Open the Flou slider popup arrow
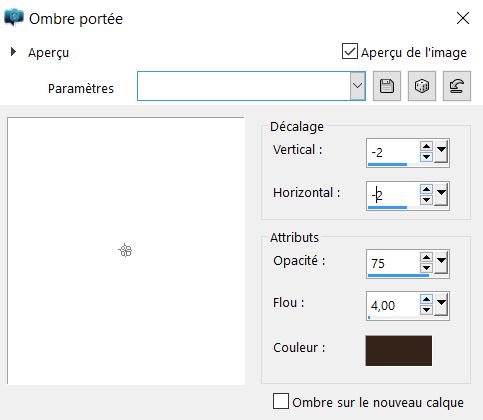 pyautogui.click(x=441, y=304)
